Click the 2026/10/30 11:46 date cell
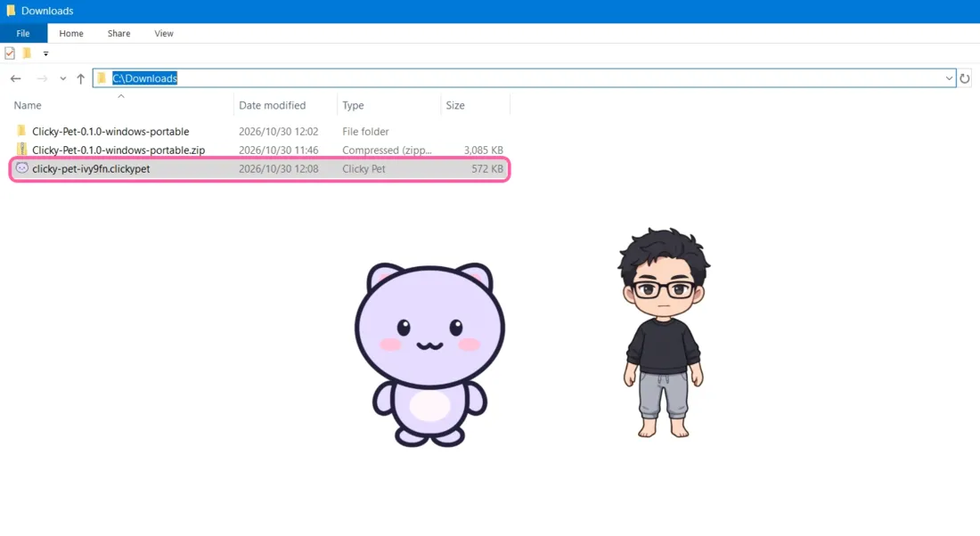 pos(279,150)
